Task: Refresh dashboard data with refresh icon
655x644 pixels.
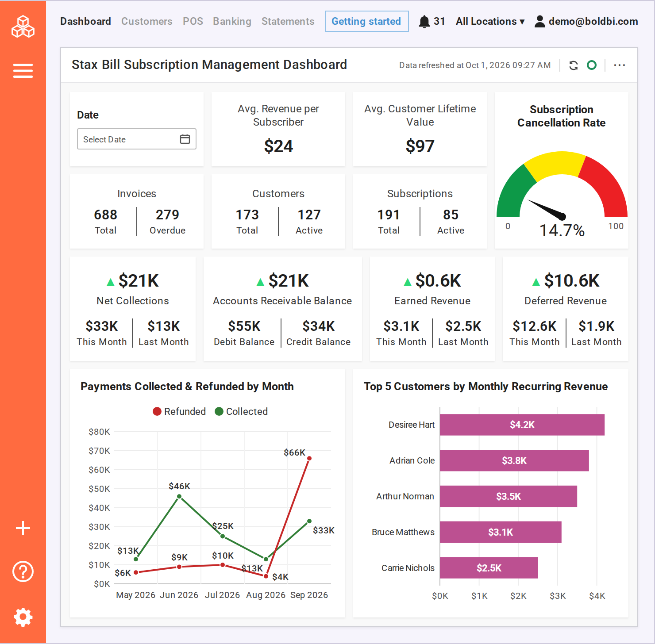Action: 574,65
